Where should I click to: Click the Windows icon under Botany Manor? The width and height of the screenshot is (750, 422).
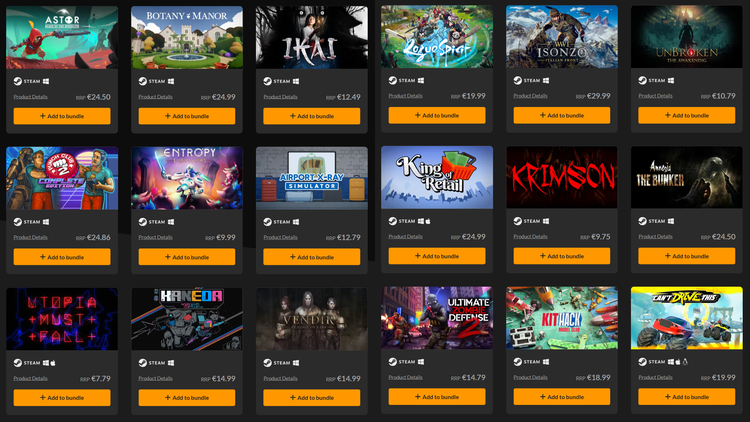pos(171,81)
